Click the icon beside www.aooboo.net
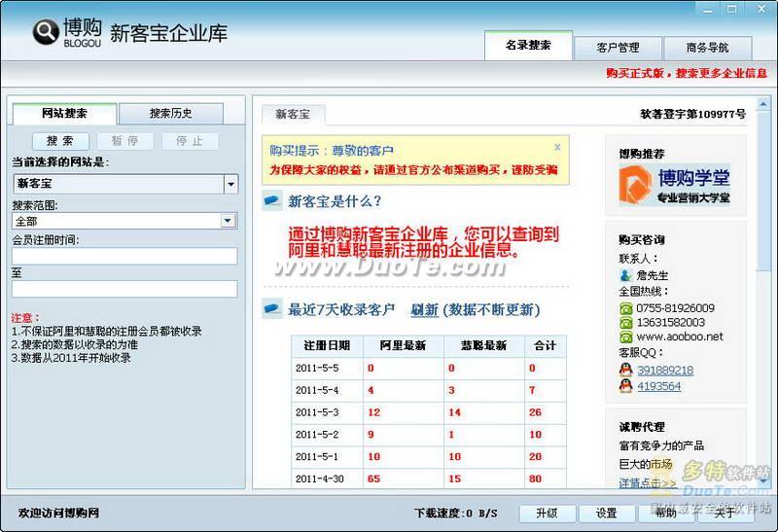The image size is (778, 532). point(626,337)
